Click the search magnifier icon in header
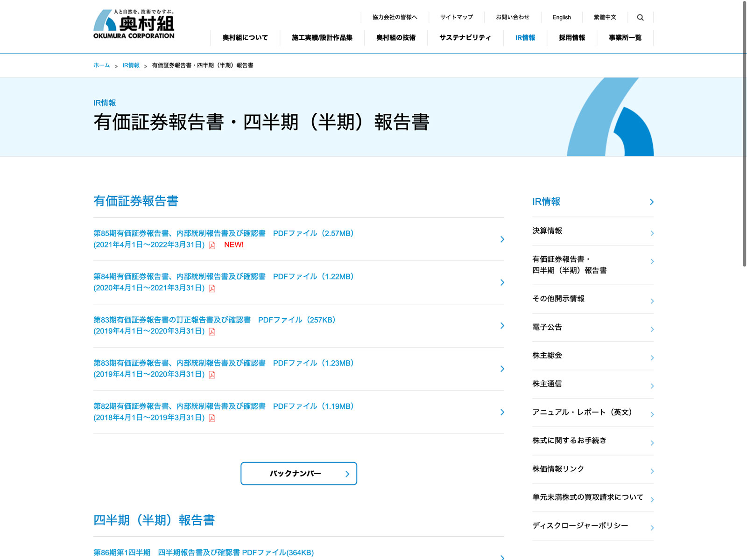 [640, 17]
